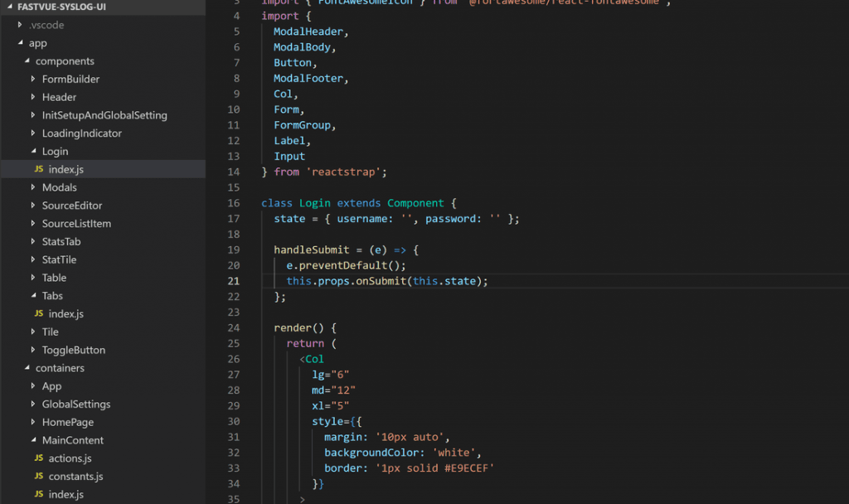Viewport: 849px width, 504px height.
Task: Expand the Modals folder arrow
Action: (33, 187)
